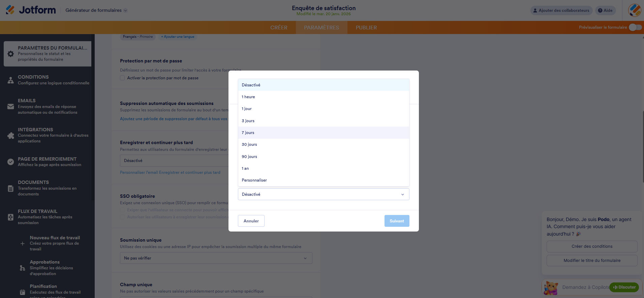The width and height of the screenshot is (644, 298).
Task: Click Créer des conditions suggestion
Action: tap(592, 246)
